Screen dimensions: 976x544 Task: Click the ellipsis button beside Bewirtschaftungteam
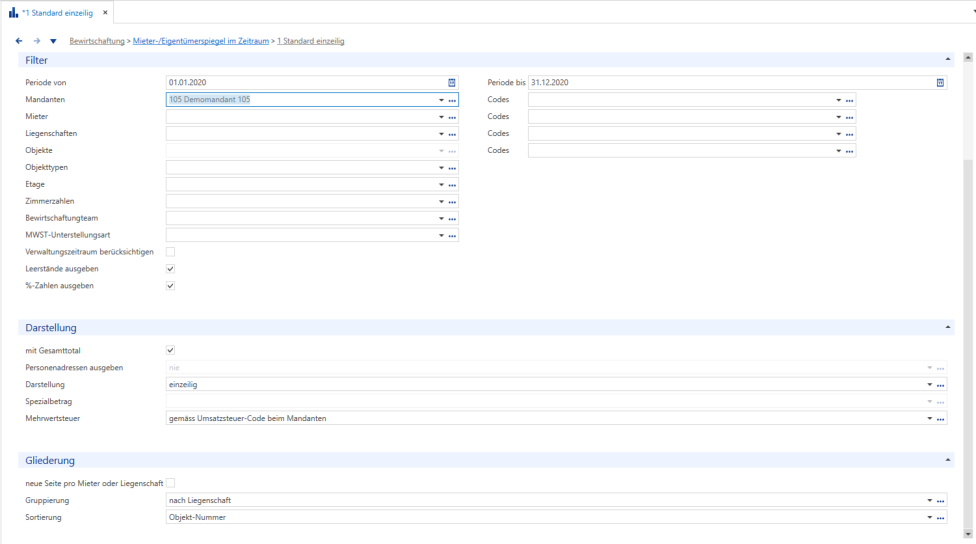click(453, 218)
